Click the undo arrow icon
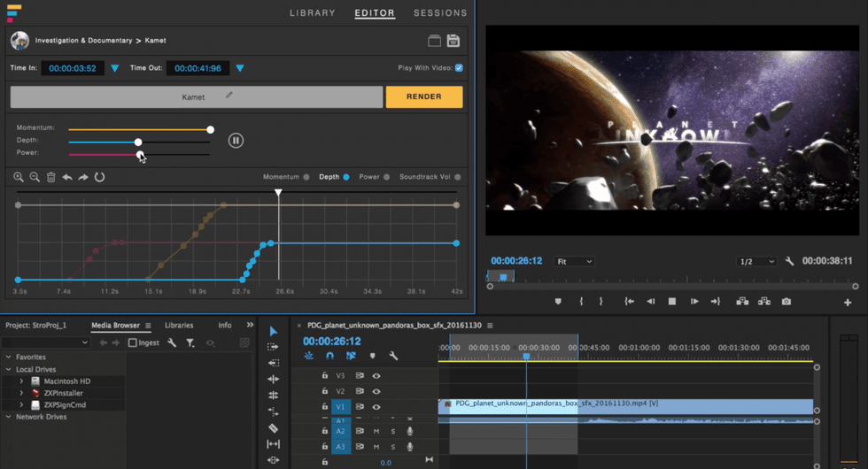This screenshot has width=868, height=469. pyautogui.click(x=67, y=177)
